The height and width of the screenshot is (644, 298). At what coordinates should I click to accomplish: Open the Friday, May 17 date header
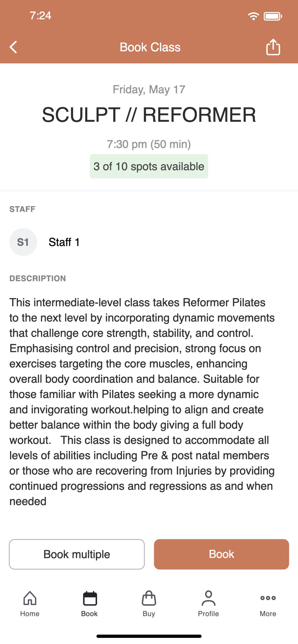tap(149, 89)
